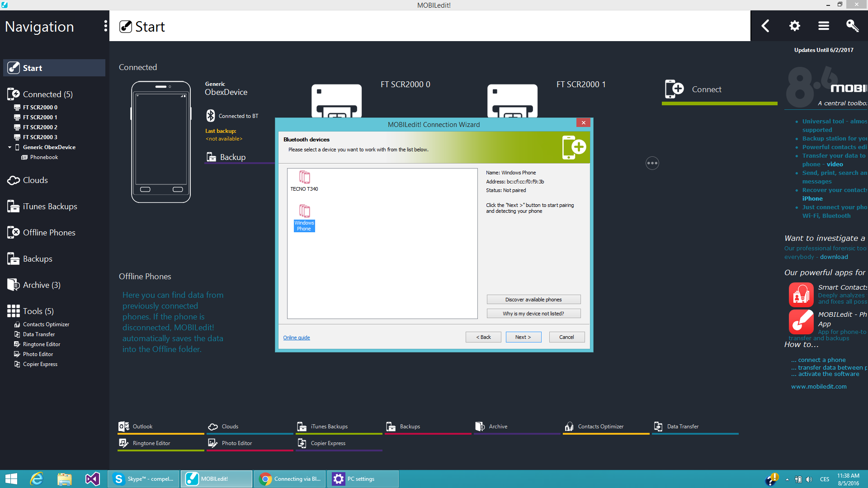Click the ellipsis more-devices button
The width and height of the screenshot is (868, 488).
[x=652, y=163]
